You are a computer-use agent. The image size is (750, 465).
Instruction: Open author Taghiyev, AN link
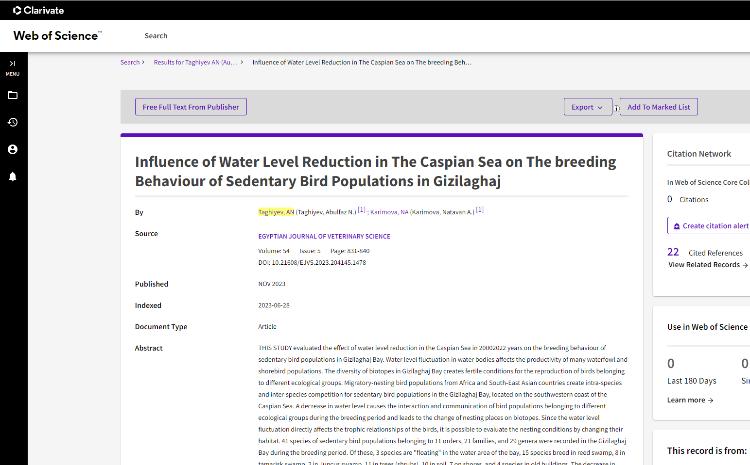coord(276,212)
